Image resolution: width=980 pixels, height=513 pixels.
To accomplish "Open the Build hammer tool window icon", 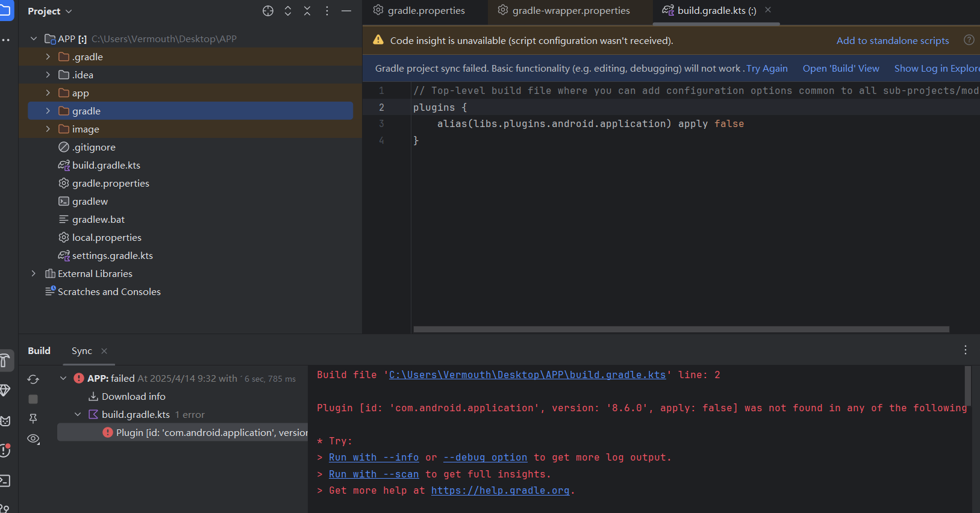I will 5,361.
